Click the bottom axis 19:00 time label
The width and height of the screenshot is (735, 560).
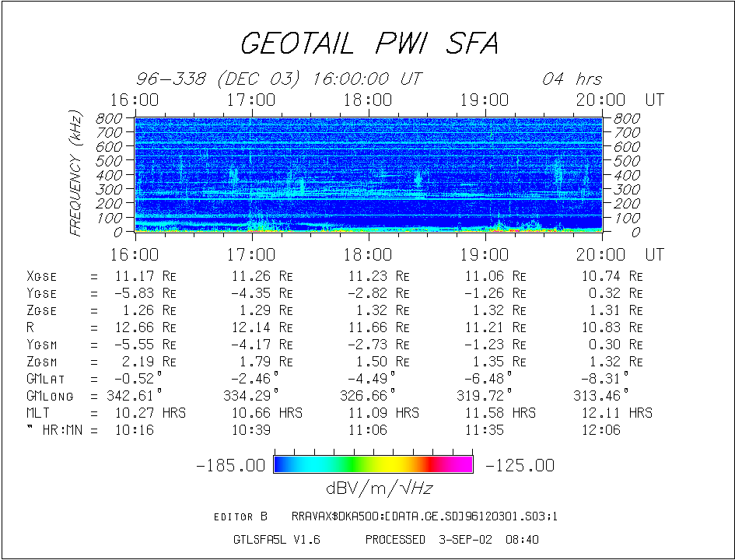pos(485,254)
